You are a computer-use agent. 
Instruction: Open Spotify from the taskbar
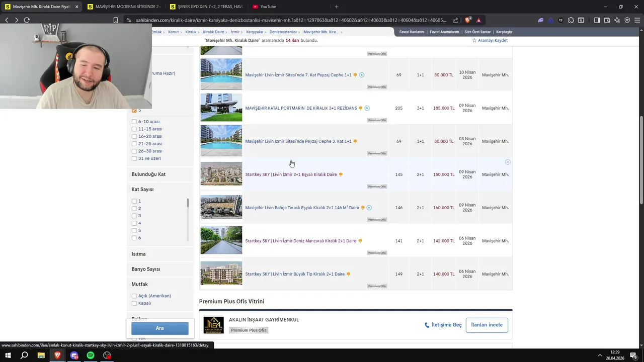pyautogui.click(x=91, y=355)
